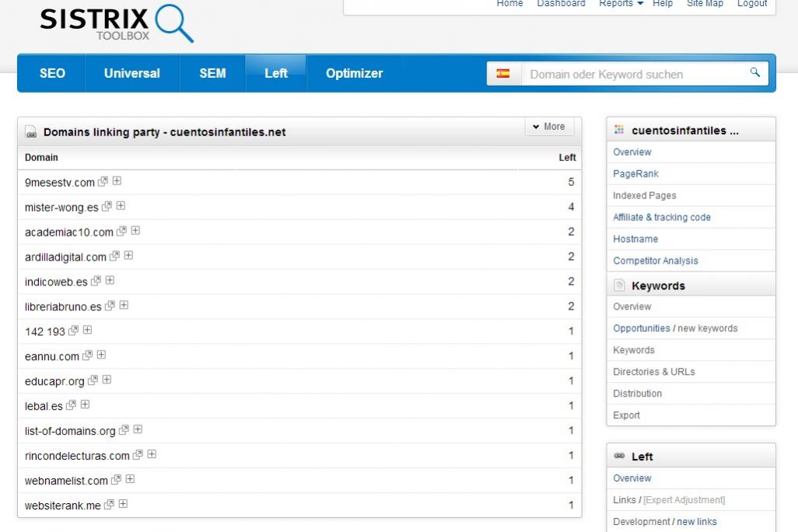Click the search magnifier icon
Screen dimensions: 798x532
pos(754,73)
